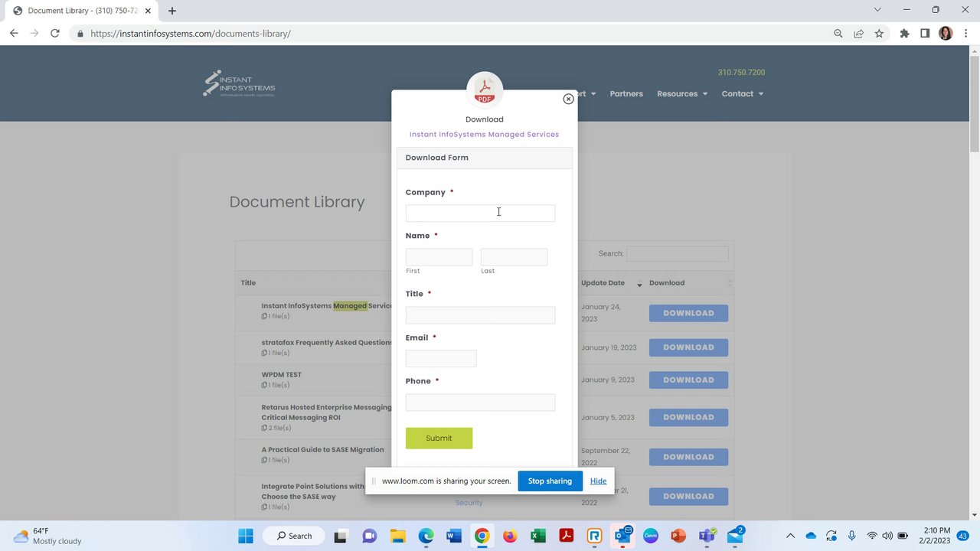Click the document library Search box
The height and width of the screenshot is (551, 980).
tap(678, 253)
